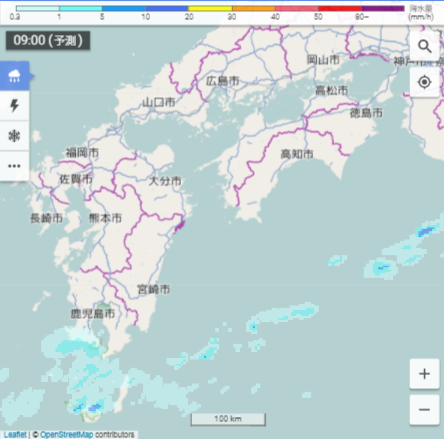Viewport: 444px width, 439px height.
Task: Click the 福岡市 city label on map
Action: point(82,153)
